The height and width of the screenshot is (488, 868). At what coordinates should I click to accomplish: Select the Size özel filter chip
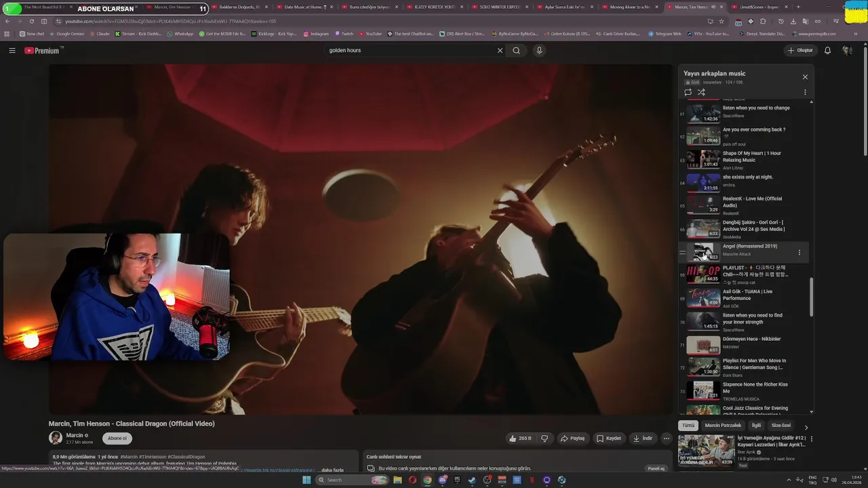click(781, 426)
